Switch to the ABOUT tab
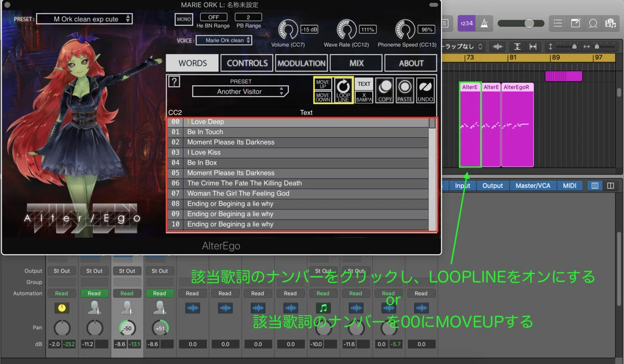This screenshot has height=364, width=624. (411, 63)
